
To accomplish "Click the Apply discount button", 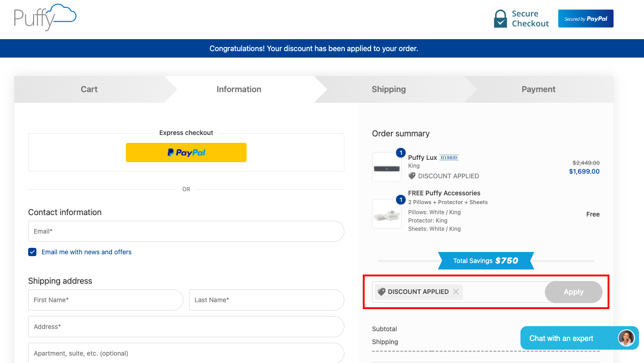I will coord(573,292).
